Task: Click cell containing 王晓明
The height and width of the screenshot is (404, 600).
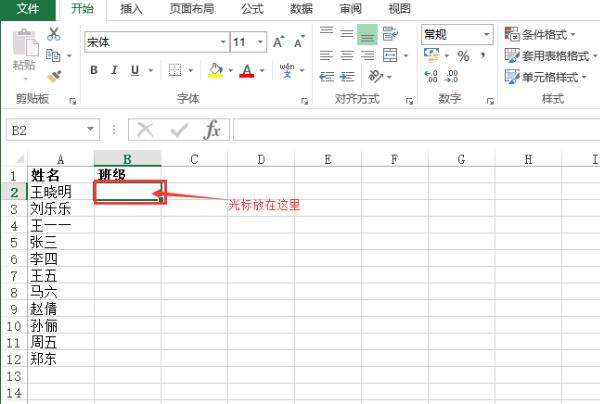Action: click(61, 192)
